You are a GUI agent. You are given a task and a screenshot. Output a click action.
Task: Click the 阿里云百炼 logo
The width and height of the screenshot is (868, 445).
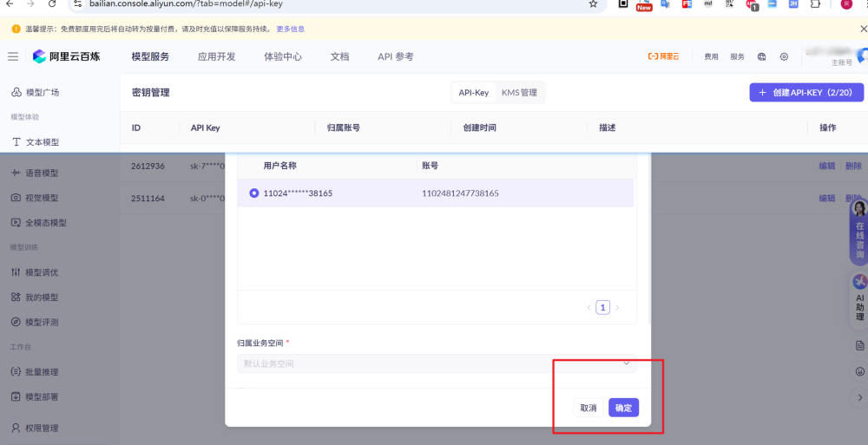(x=66, y=56)
